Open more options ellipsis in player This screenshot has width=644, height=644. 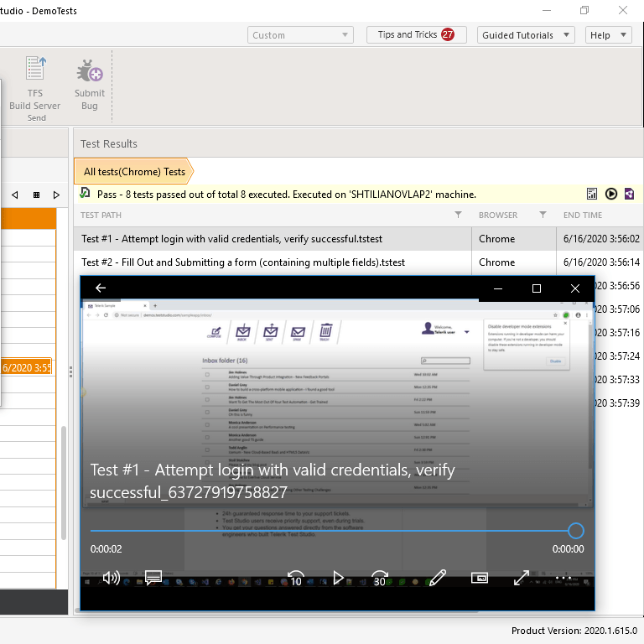[x=563, y=579]
